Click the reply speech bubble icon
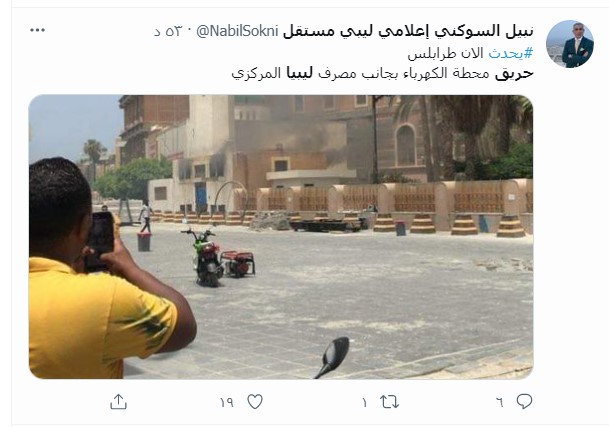 point(524,401)
